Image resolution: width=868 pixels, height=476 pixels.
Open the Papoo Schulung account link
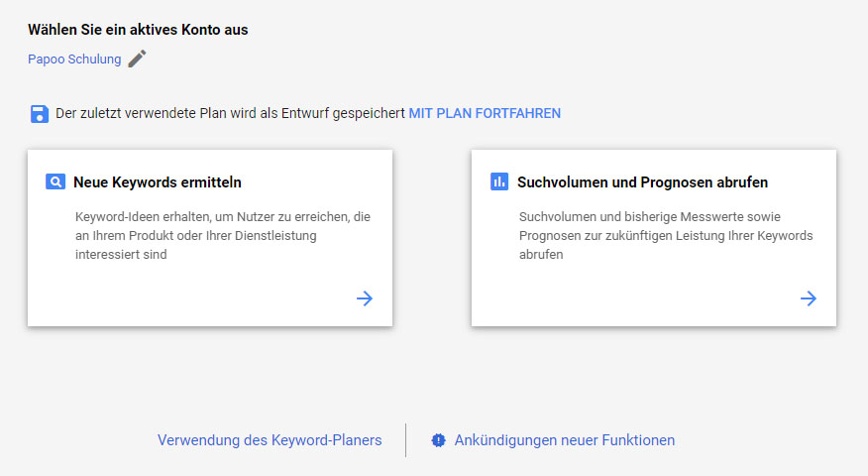pos(74,59)
